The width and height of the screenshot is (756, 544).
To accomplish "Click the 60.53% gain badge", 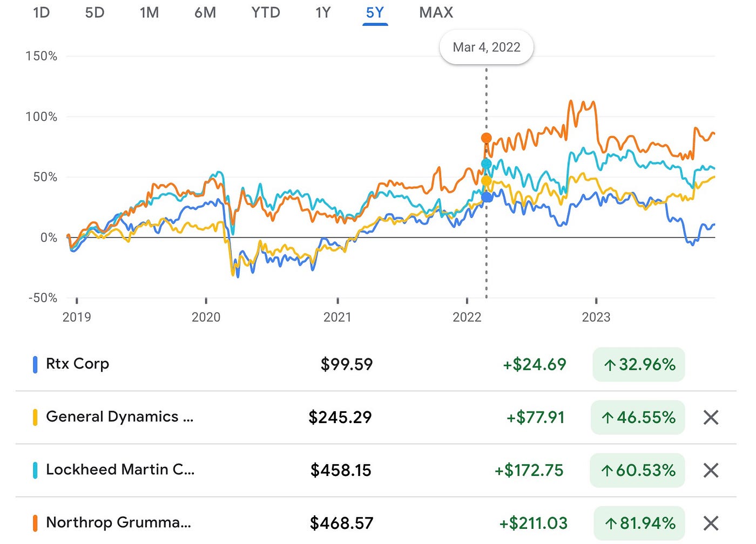I will point(637,470).
